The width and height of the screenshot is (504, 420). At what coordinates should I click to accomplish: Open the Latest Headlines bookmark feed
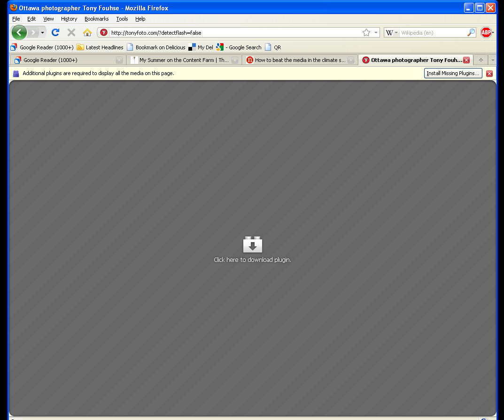pyautogui.click(x=100, y=47)
